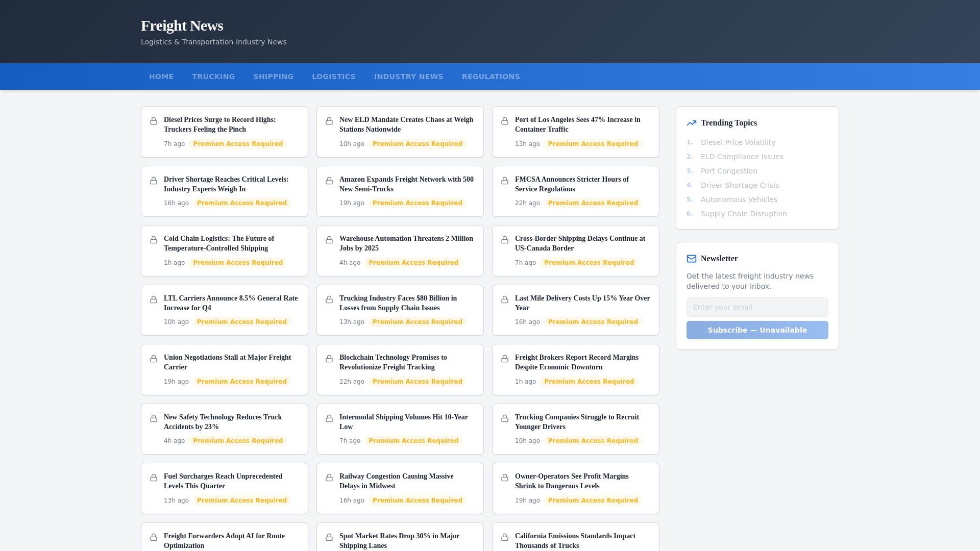Open Cross-Border Shipping Delays headline

[x=580, y=243]
